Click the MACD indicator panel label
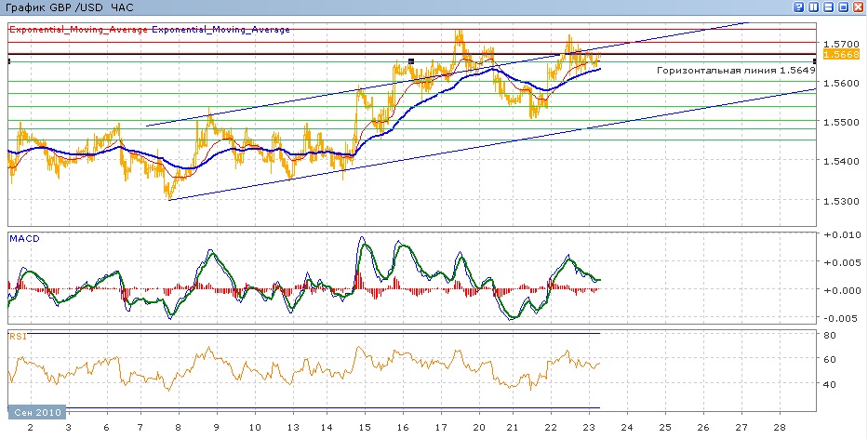Viewport: 868px width, 439px height. [x=23, y=239]
